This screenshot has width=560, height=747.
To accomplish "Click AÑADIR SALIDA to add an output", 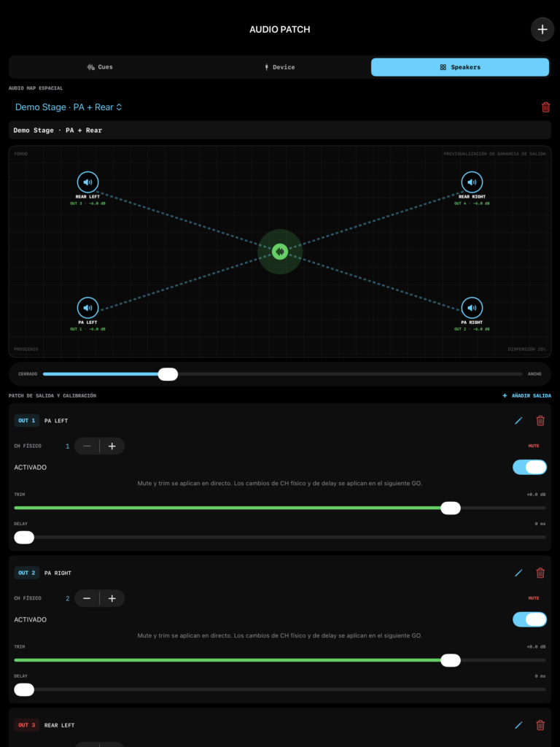I will click(x=526, y=395).
